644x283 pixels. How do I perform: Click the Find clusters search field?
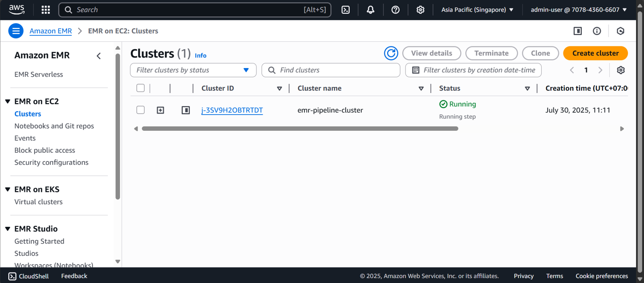(336, 70)
